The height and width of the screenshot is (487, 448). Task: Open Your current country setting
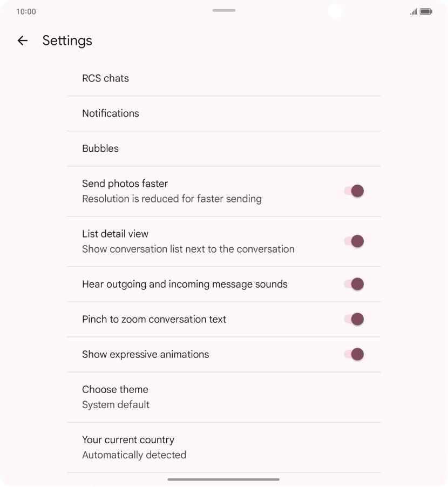(128, 440)
